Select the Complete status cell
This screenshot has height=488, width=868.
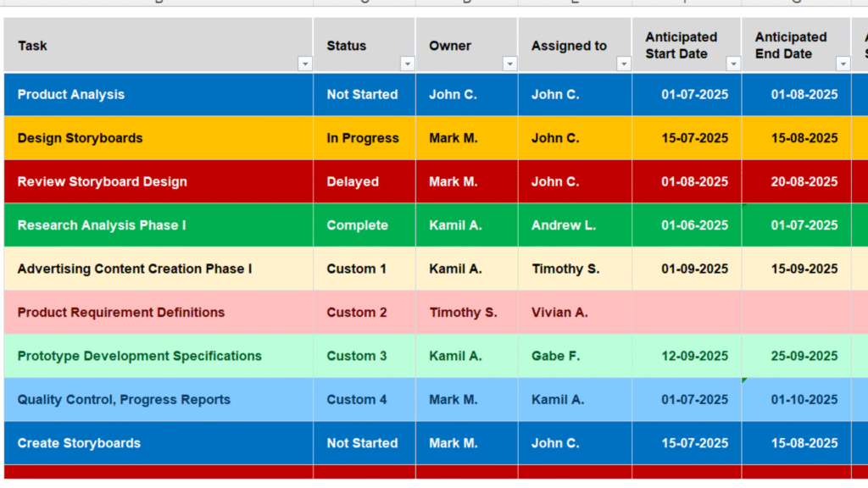pyautogui.click(x=363, y=225)
